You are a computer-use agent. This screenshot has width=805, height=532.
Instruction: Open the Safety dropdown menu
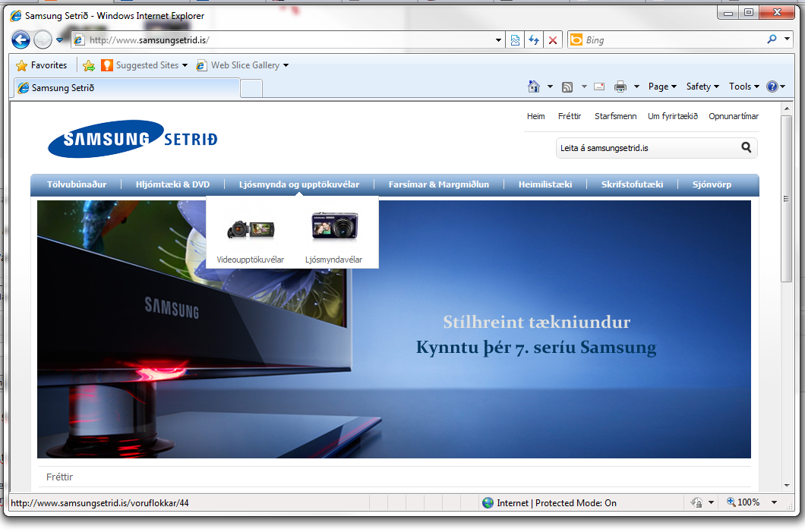pyautogui.click(x=702, y=87)
